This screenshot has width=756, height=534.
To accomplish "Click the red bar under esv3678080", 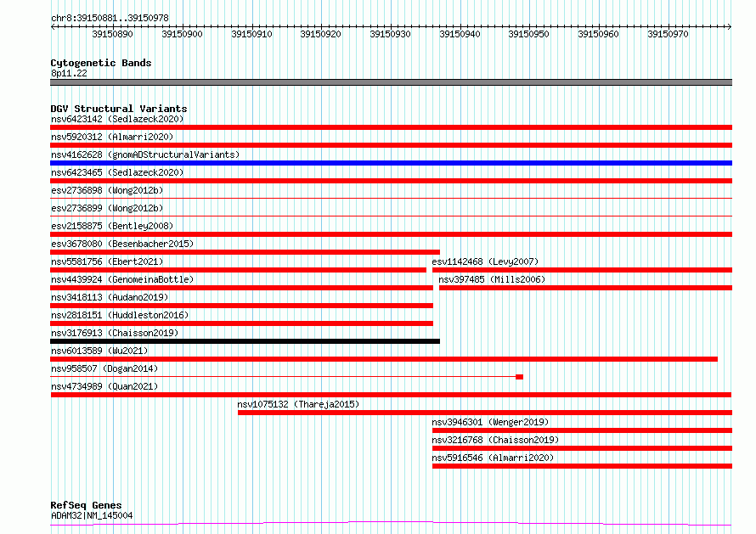I will (245, 252).
